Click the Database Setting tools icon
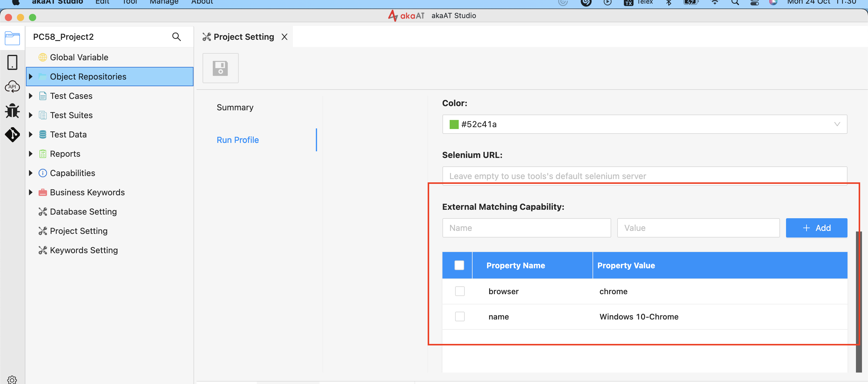 tap(42, 212)
